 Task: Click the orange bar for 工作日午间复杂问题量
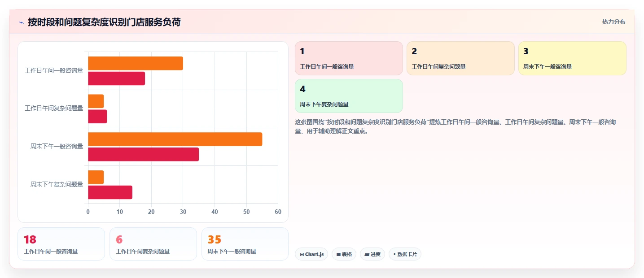96,101
